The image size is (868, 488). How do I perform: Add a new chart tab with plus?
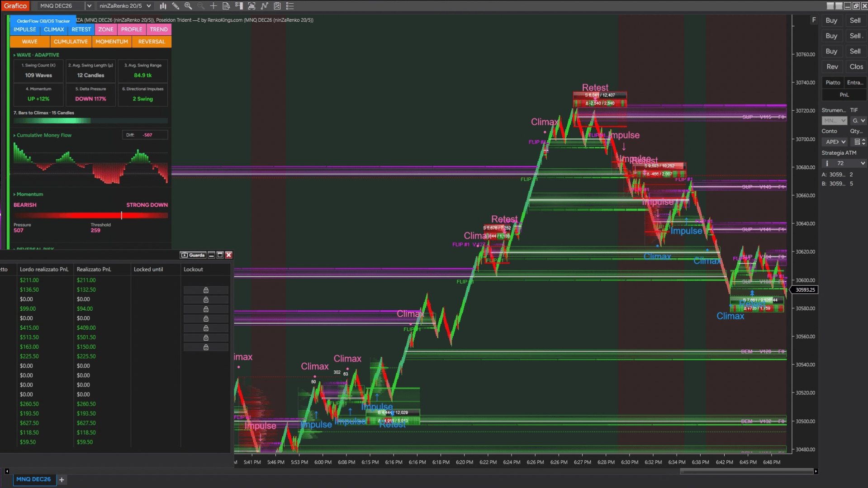tap(62, 479)
